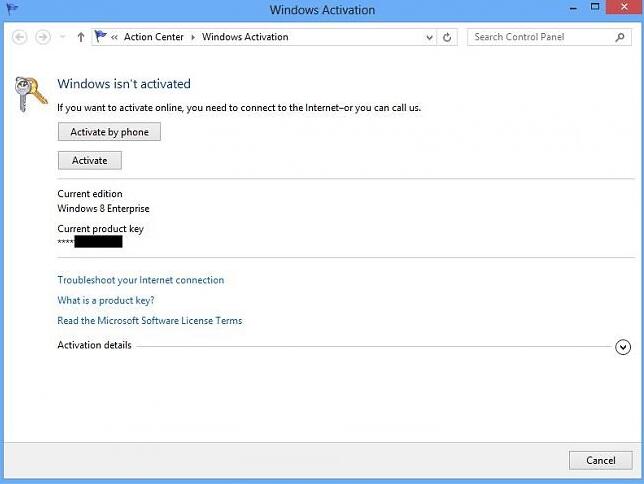Click the keys activation icon

point(30,94)
